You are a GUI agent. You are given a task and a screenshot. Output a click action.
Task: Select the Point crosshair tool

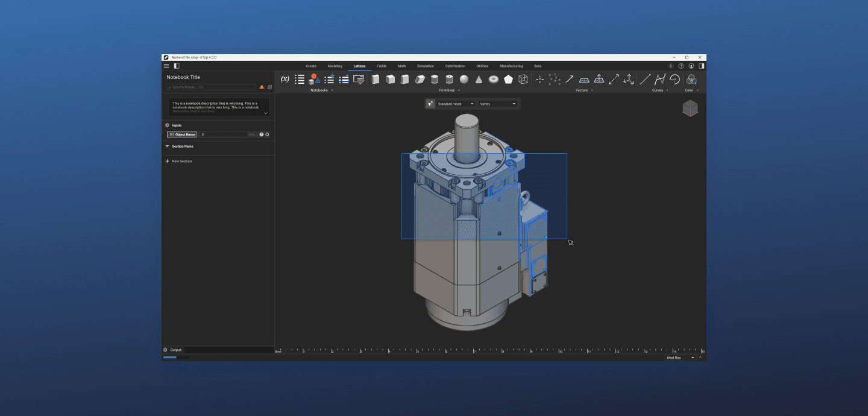click(540, 79)
